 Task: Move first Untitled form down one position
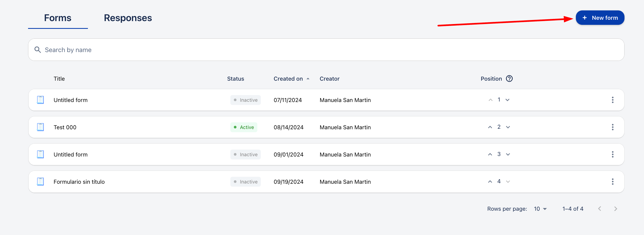coord(507,100)
